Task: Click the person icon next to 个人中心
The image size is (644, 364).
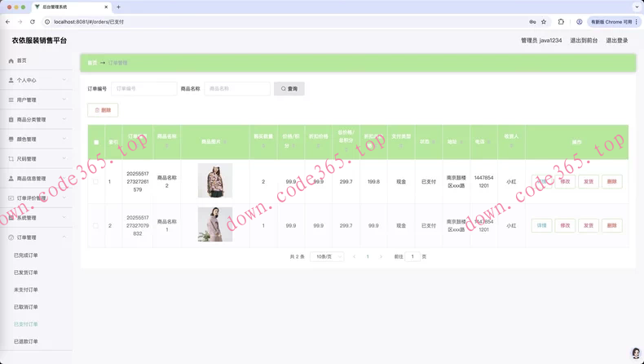Action: (11, 80)
